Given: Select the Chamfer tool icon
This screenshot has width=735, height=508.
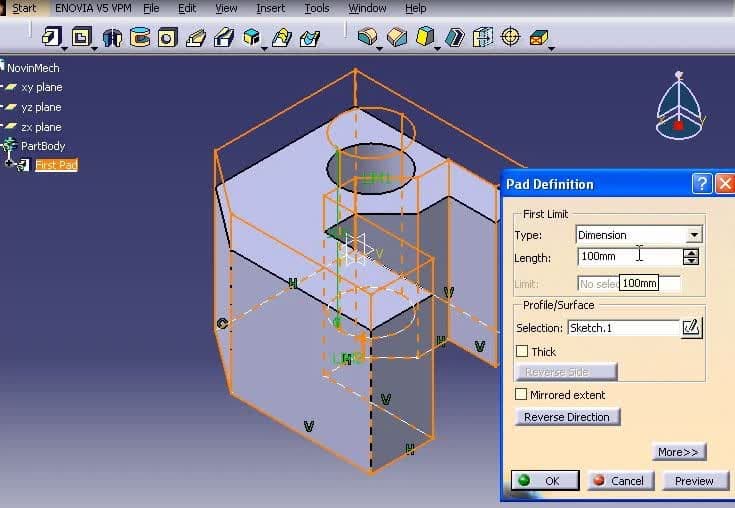Looking at the screenshot, I should (x=397, y=37).
